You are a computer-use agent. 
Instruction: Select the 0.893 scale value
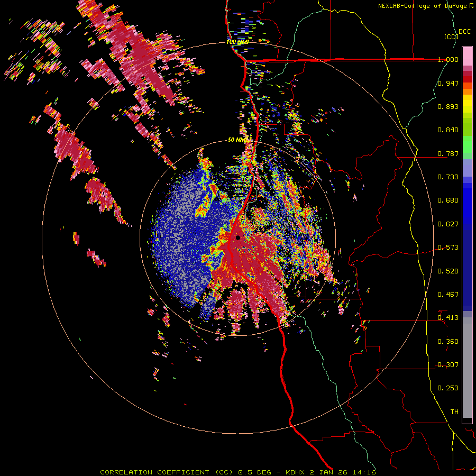coord(448,106)
